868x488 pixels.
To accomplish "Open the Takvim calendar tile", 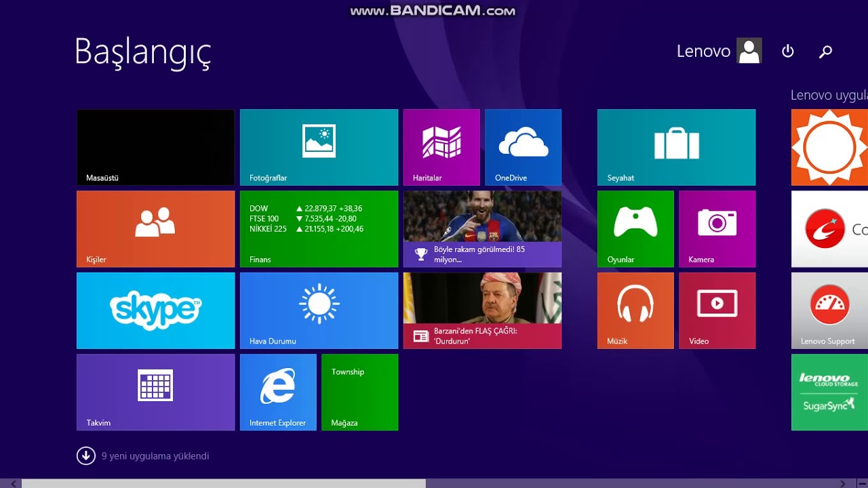I will click(x=155, y=392).
